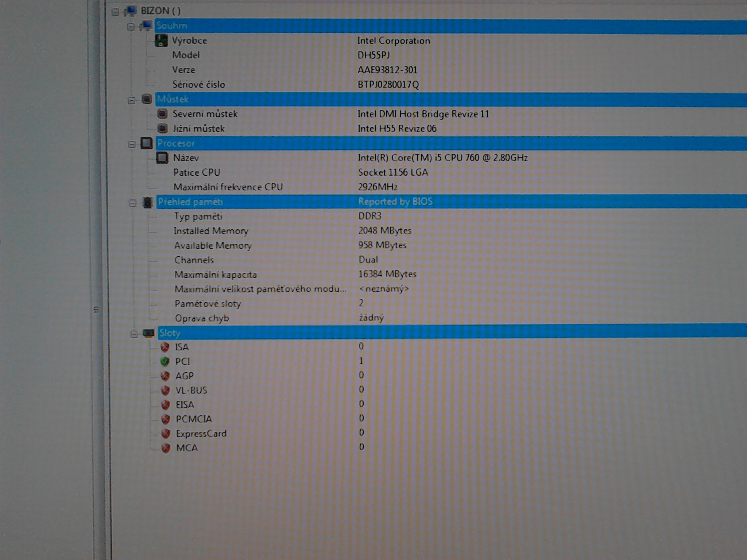Collapse the Přehled paměti section
Screen dimensions: 747x560
coord(133,203)
